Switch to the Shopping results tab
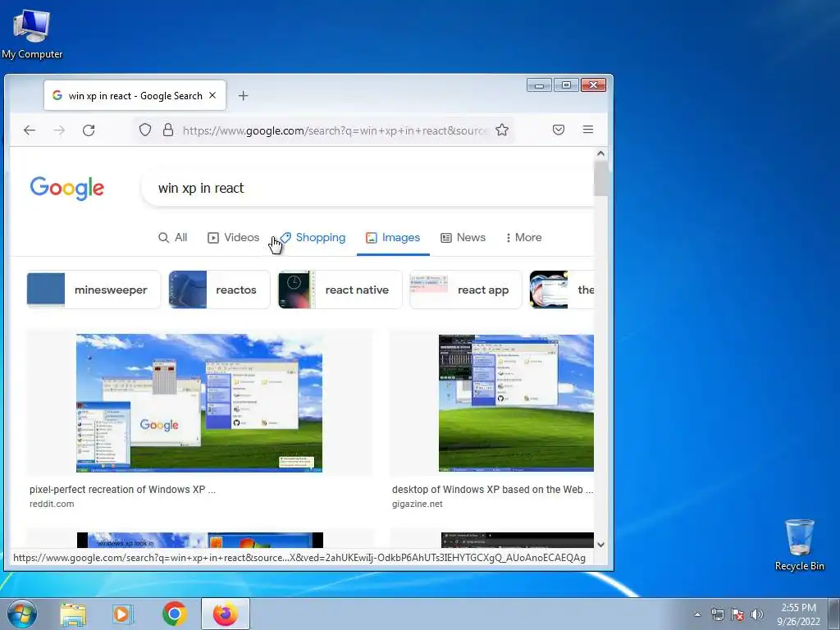The height and width of the screenshot is (630, 840). (313, 237)
